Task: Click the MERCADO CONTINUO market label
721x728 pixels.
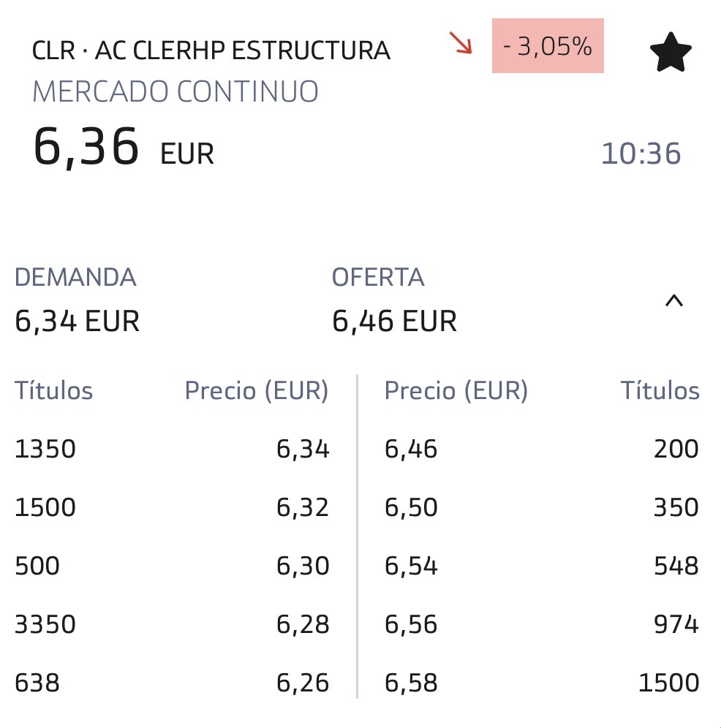Action: click(x=175, y=92)
